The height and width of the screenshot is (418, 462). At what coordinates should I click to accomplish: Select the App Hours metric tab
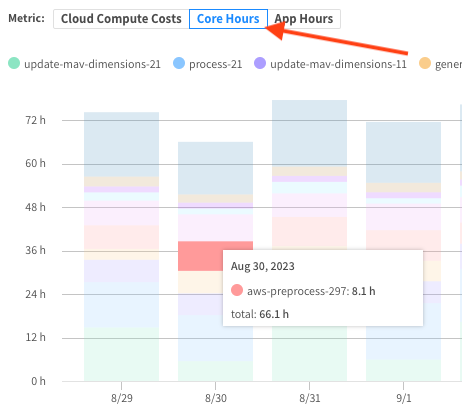pyautogui.click(x=304, y=19)
